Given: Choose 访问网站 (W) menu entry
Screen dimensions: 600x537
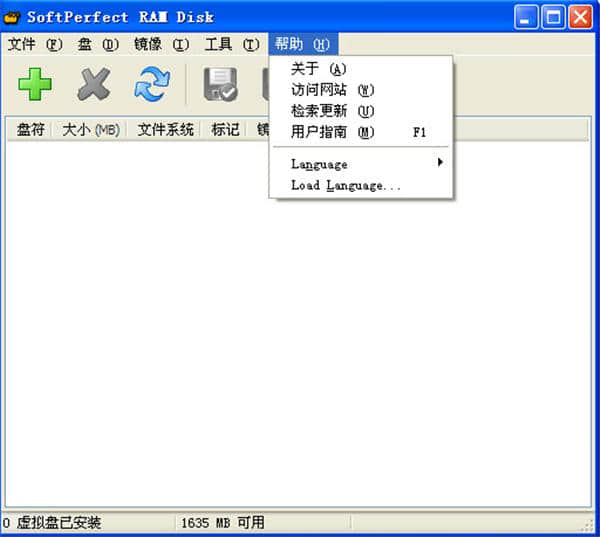Looking at the screenshot, I should (x=332, y=90).
